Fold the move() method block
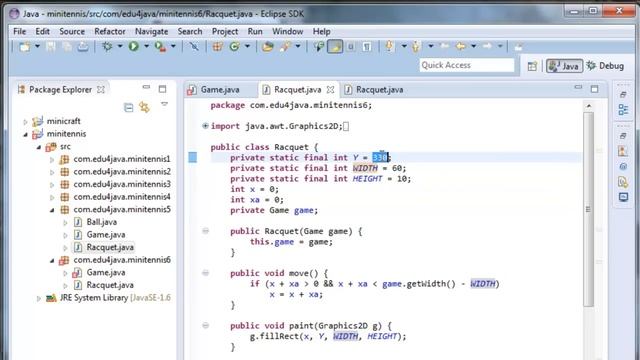This screenshot has width=640, height=360. tap(205, 273)
